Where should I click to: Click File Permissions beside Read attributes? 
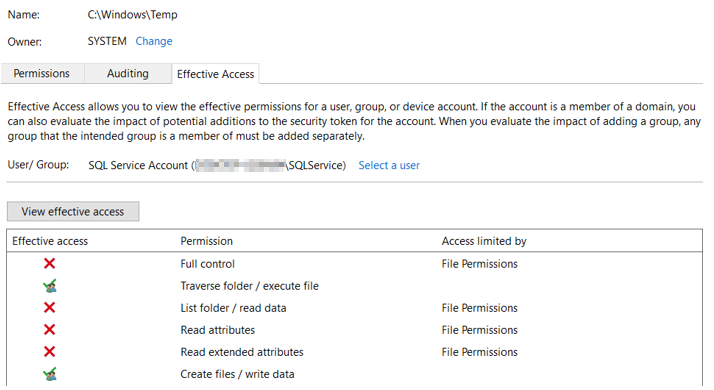479,330
